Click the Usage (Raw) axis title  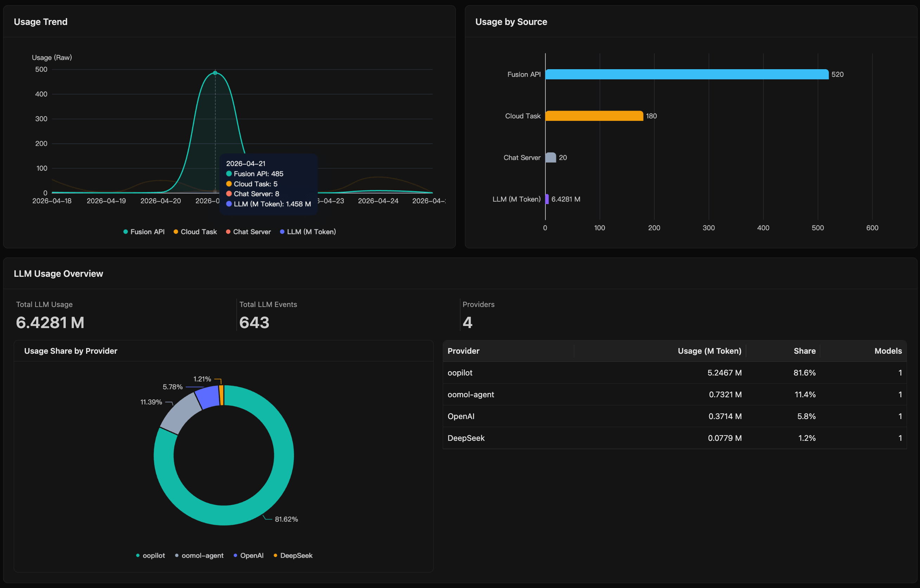pyautogui.click(x=52, y=58)
